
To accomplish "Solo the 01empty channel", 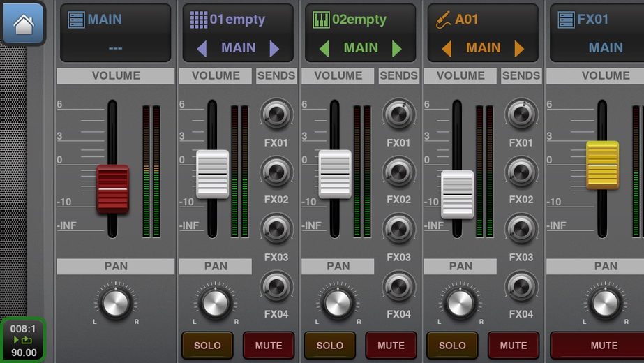I will coord(207,346).
